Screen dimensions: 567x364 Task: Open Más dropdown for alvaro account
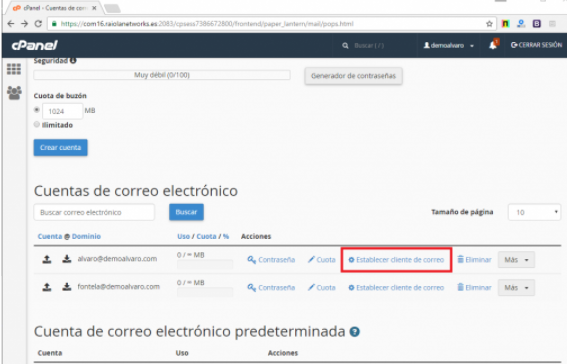click(516, 260)
